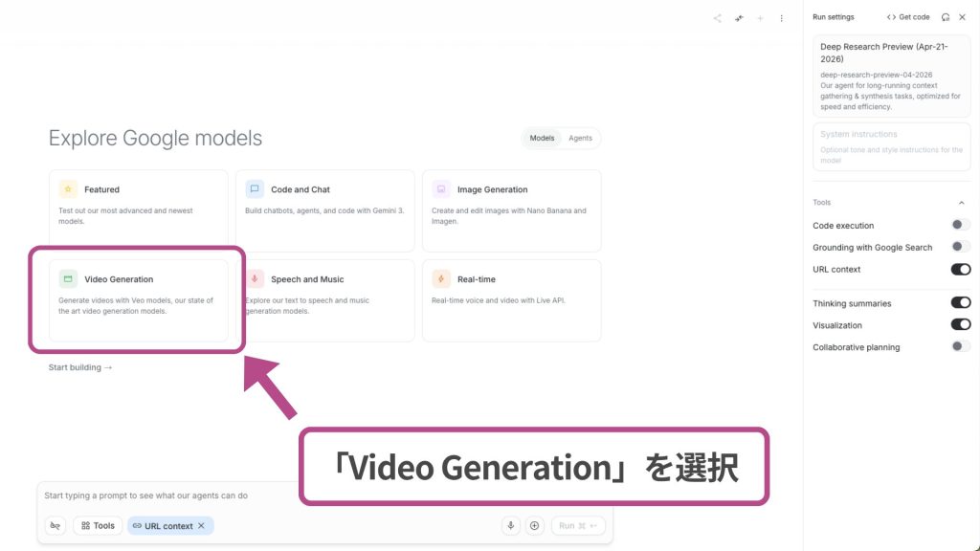The image size is (980, 551).
Task: Switch to the Models tab
Action: tap(542, 138)
